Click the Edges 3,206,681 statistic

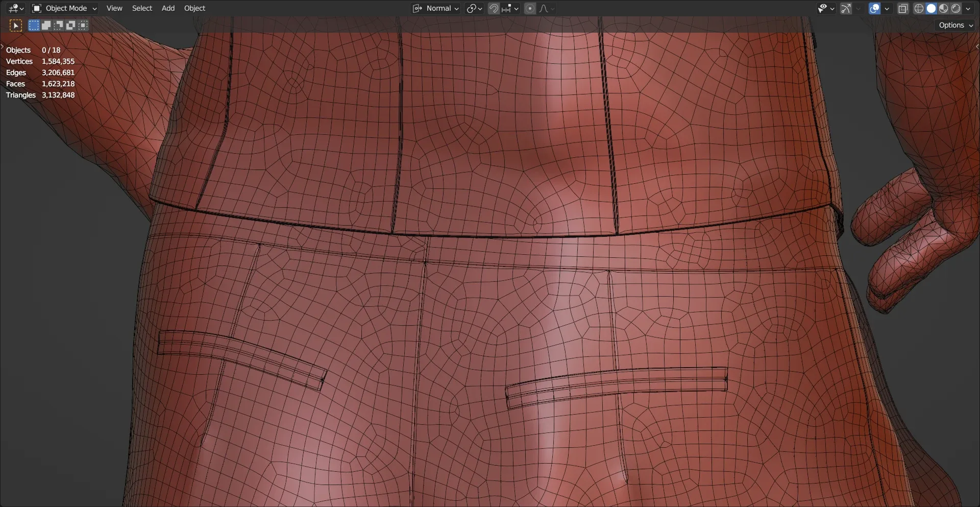[40, 73]
